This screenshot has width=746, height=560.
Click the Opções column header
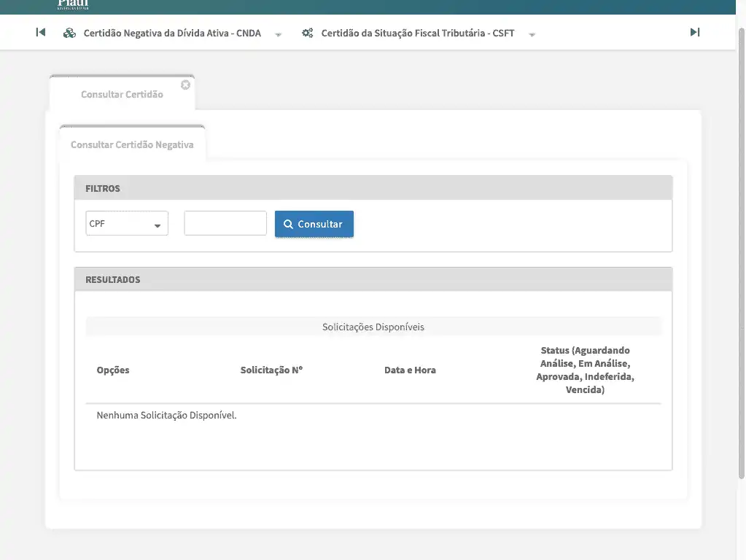pos(113,370)
